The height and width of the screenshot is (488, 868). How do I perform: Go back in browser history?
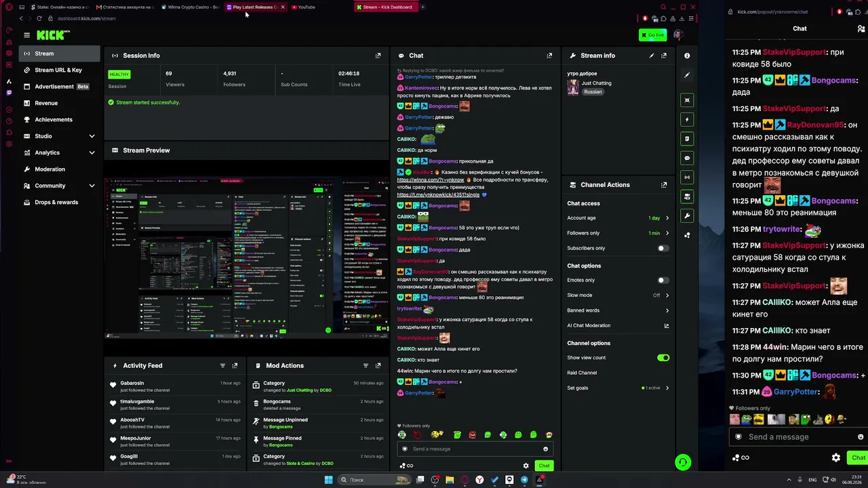pos(21,18)
